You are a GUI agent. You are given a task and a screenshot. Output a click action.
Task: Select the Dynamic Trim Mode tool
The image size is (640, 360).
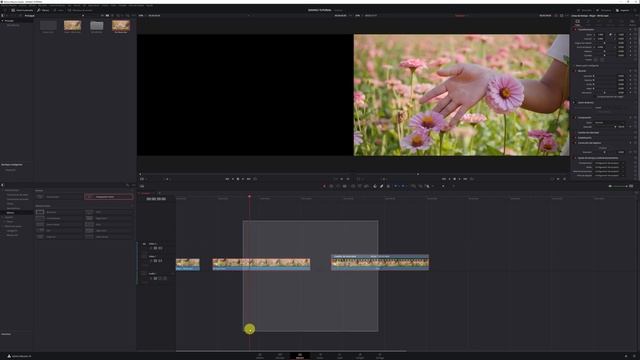[x=338, y=186]
